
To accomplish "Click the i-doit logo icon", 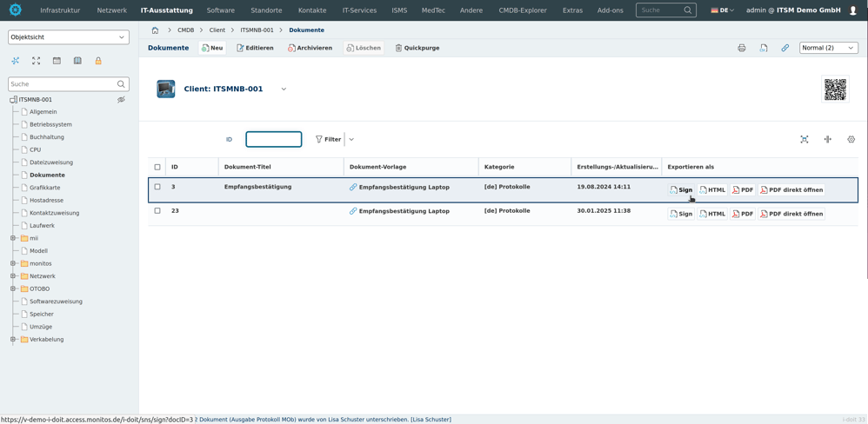I will pos(16,10).
